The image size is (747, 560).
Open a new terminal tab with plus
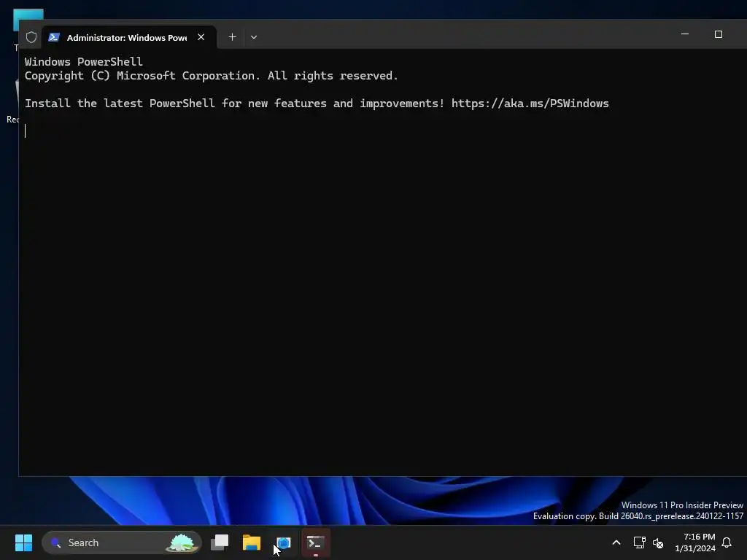coord(232,37)
